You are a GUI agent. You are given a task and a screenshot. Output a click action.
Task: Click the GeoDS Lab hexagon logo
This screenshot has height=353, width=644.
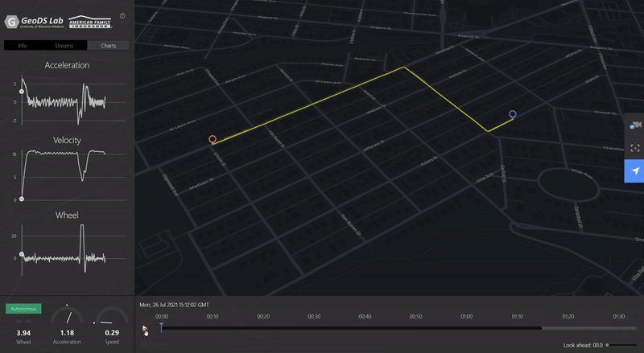click(x=11, y=22)
